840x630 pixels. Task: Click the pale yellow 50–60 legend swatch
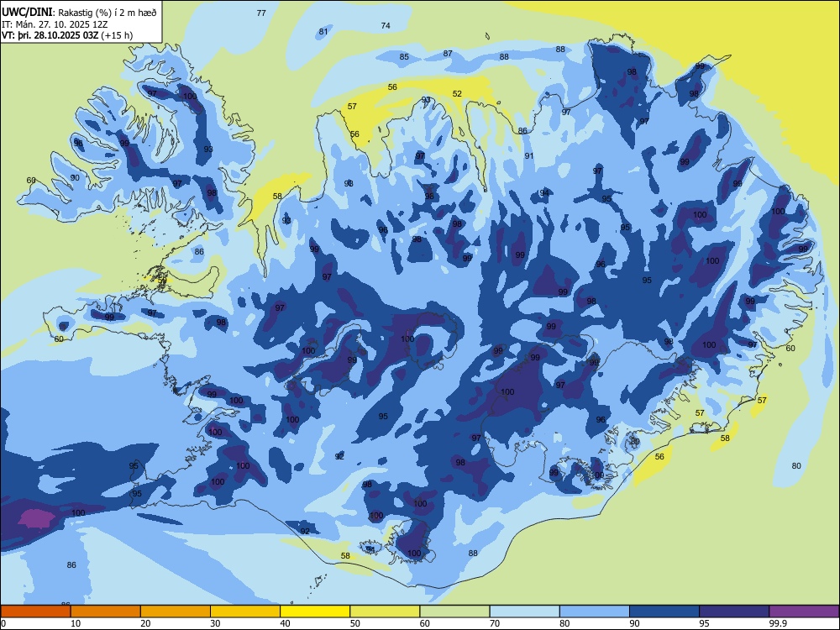(x=385, y=612)
